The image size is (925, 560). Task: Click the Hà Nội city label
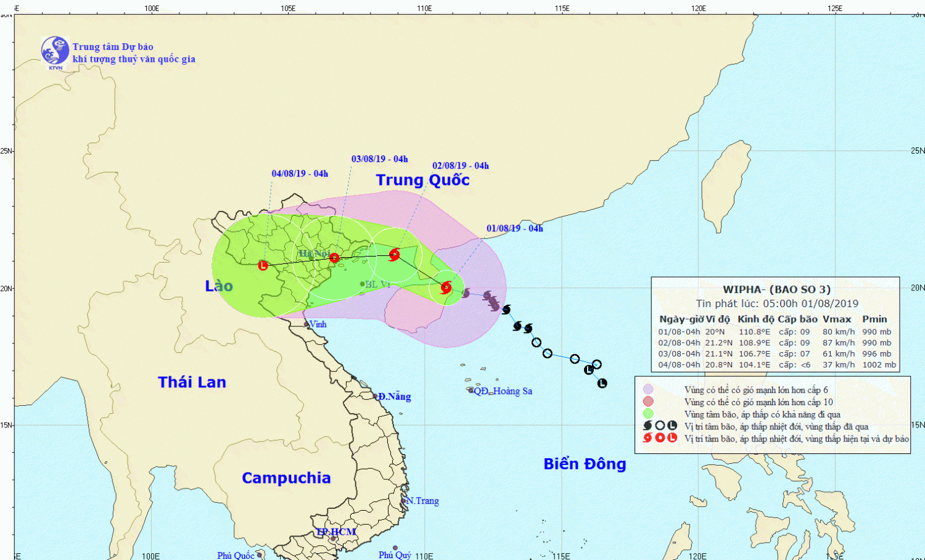pos(314,253)
